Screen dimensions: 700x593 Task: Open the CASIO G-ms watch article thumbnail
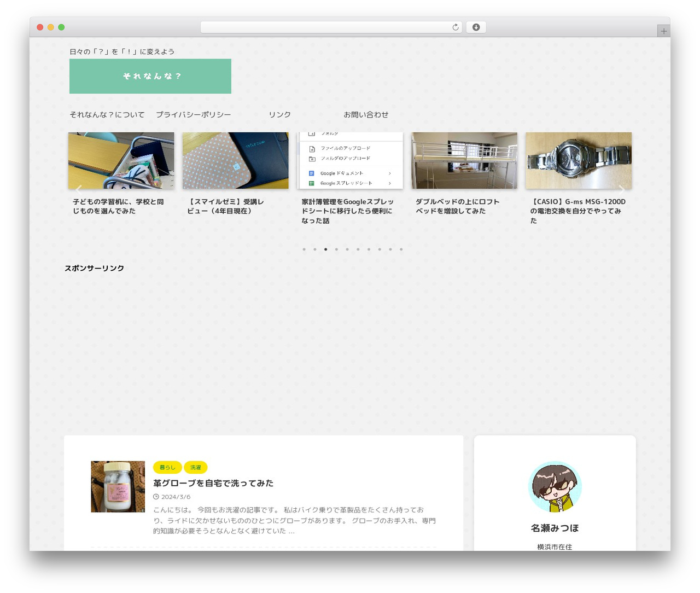click(579, 161)
